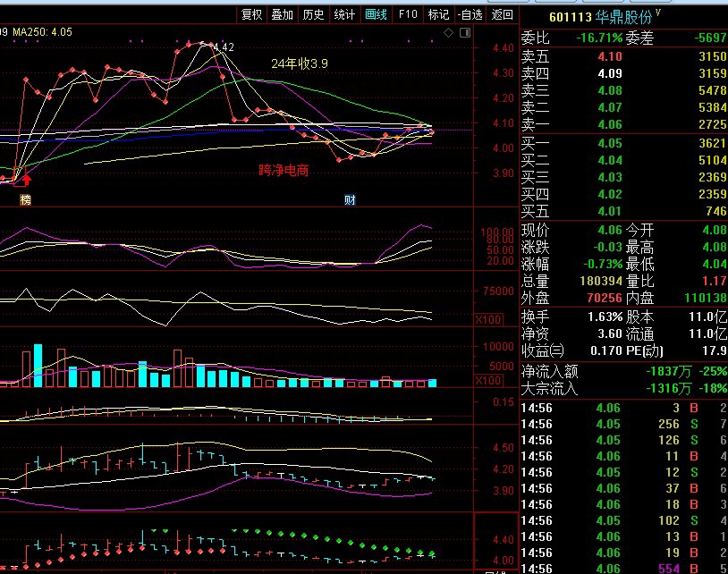Toggle the side panel layout icon

pos(465,32)
